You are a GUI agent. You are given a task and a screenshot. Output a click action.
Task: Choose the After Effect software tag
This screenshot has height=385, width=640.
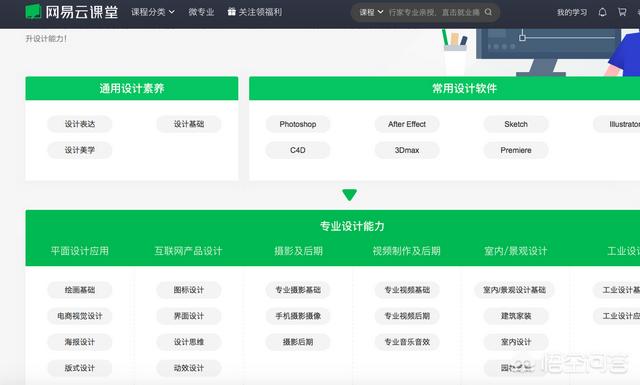[x=407, y=124]
